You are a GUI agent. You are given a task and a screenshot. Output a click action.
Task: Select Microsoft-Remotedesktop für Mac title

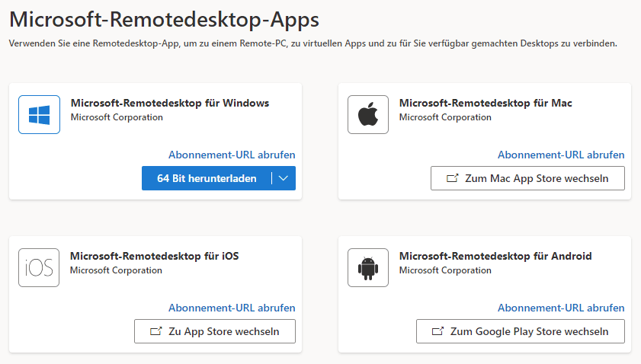click(486, 103)
